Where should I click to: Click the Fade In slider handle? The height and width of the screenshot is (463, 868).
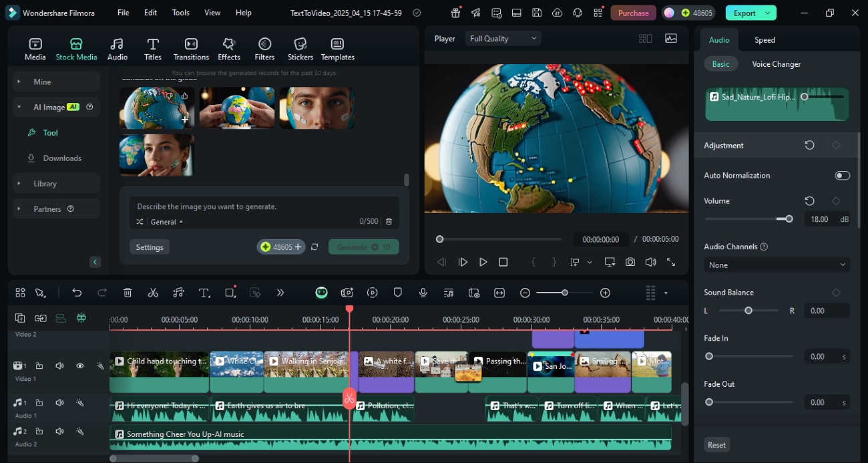pos(709,357)
